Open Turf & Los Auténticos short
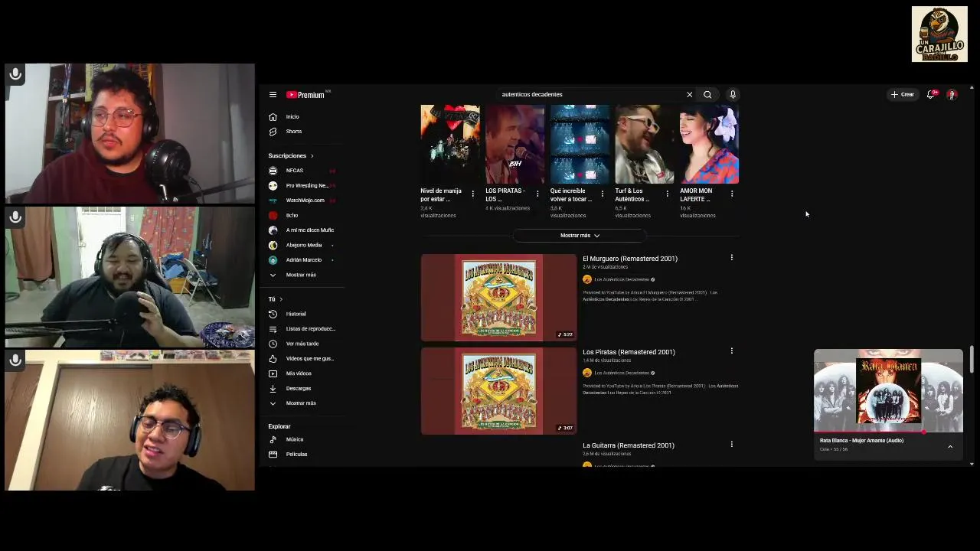This screenshot has width=980, height=551. [x=645, y=144]
